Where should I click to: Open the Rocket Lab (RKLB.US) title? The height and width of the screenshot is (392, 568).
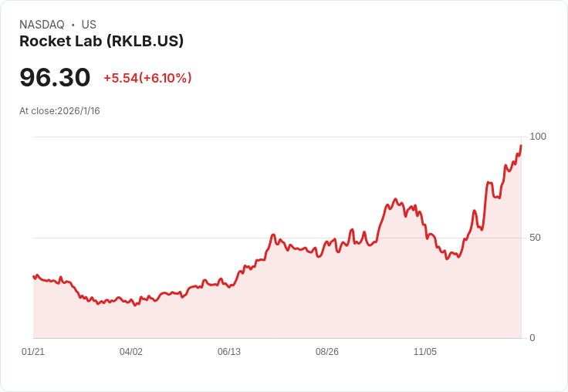(101, 42)
